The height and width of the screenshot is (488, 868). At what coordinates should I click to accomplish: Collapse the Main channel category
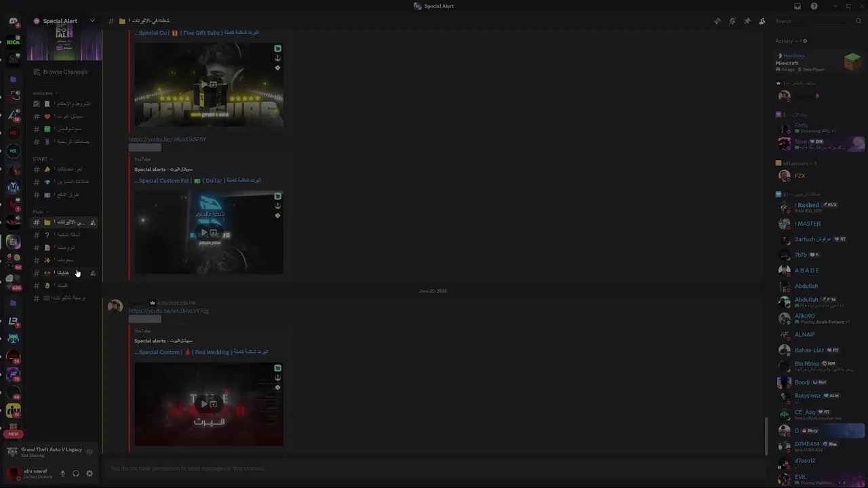tap(41, 211)
